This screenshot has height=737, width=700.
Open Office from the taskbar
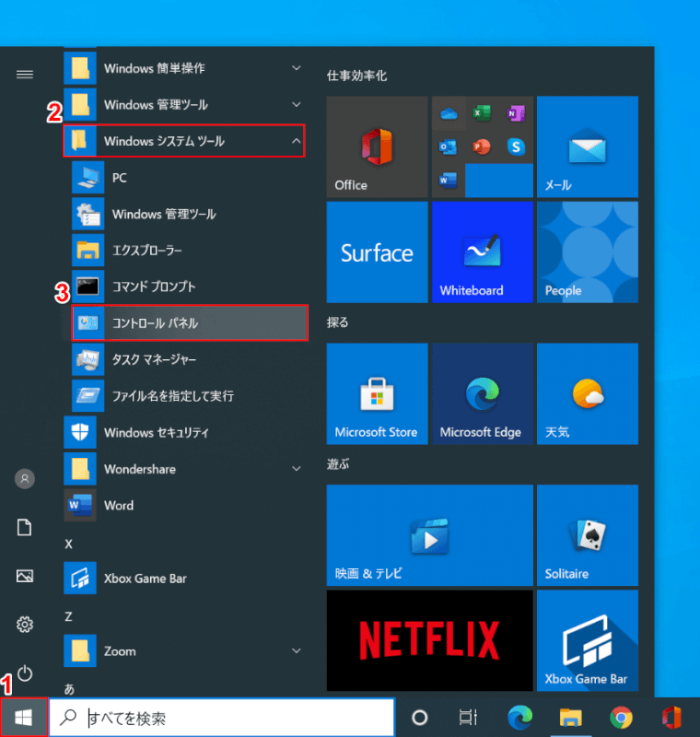click(x=671, y=718)
